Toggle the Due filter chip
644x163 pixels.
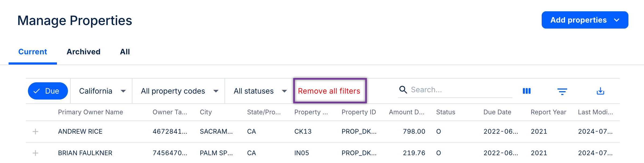(x=48, y=91)
